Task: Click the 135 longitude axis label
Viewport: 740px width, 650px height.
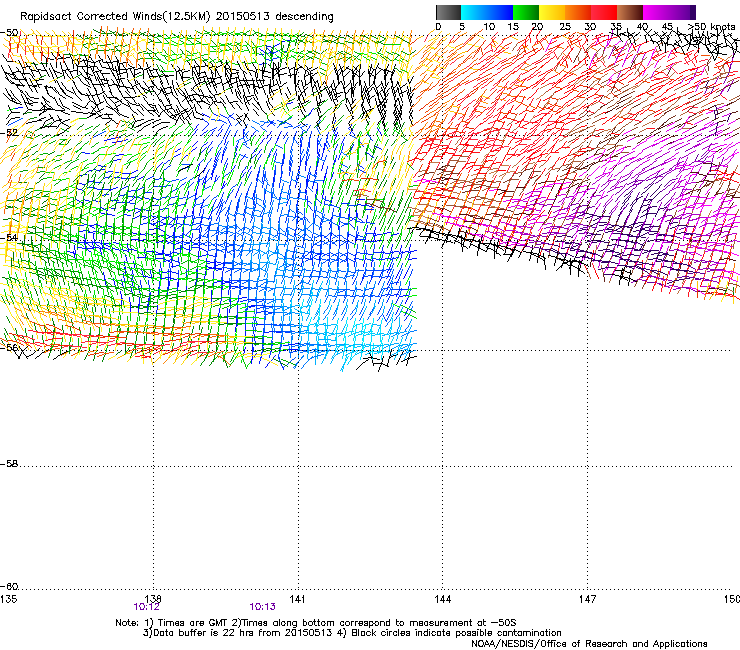Action: [9, 599]
